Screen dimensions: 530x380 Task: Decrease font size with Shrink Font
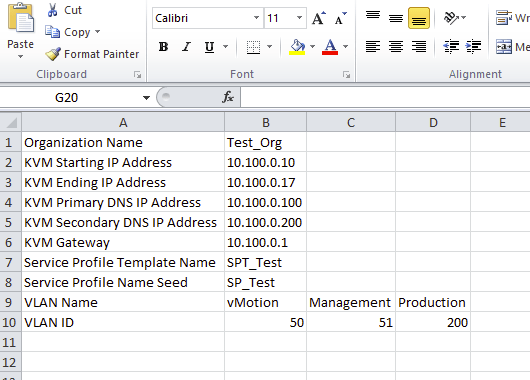tap(340, 18)
